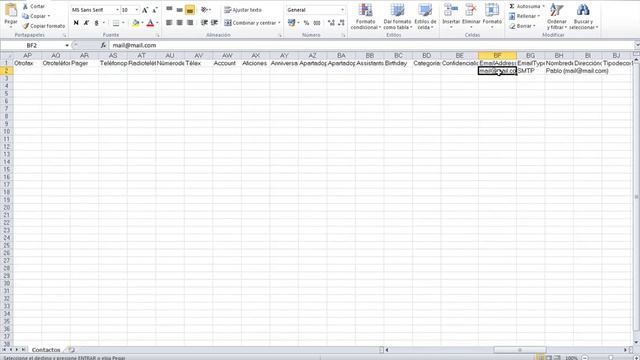Align cell text right
This screenshot has height=360, width=640.
190,23
